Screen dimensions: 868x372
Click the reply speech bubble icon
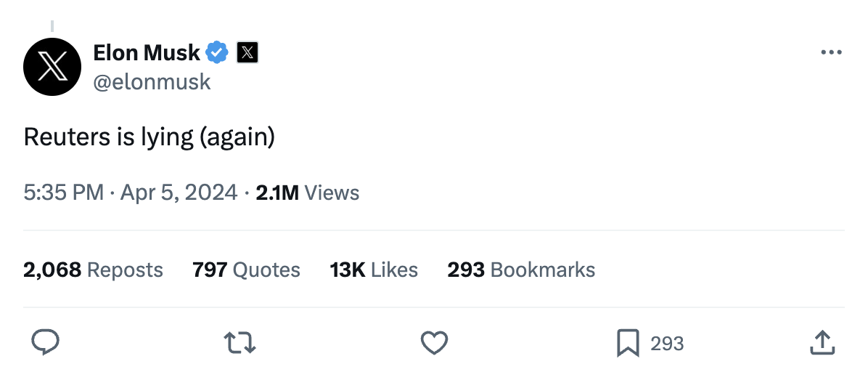45,343
